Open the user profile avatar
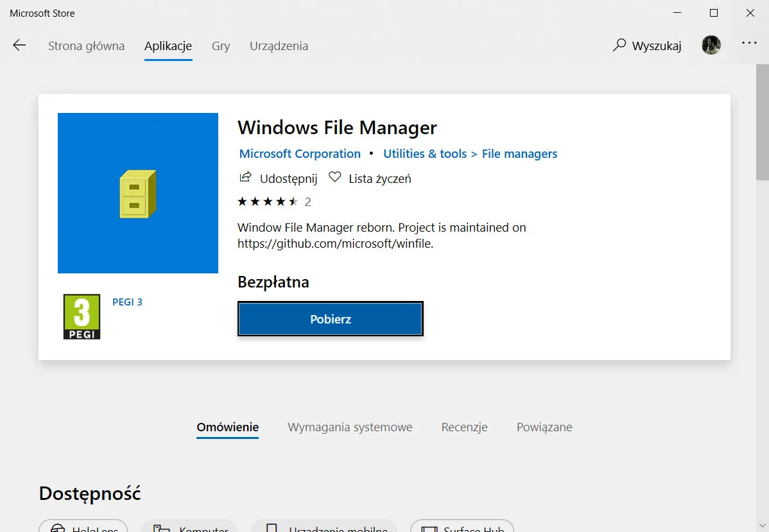769x532 pixels. pos(711,45)
